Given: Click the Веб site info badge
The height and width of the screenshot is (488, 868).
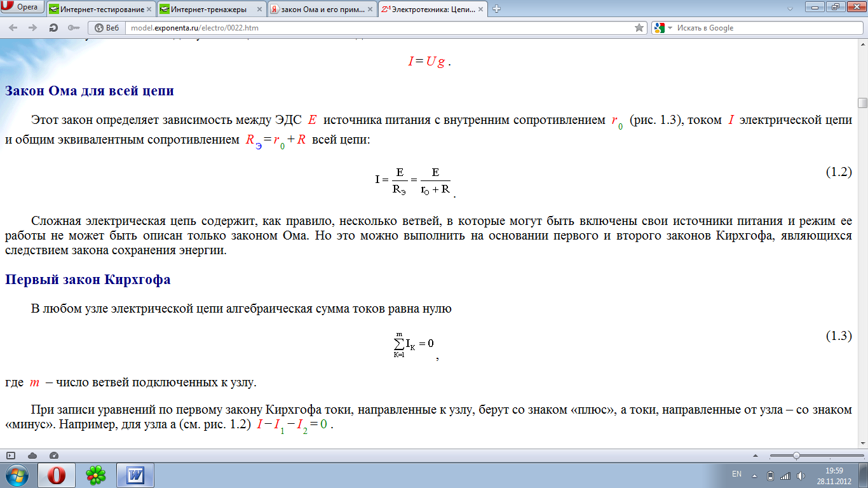Looking at the screenshot, I should click(107, 28).
